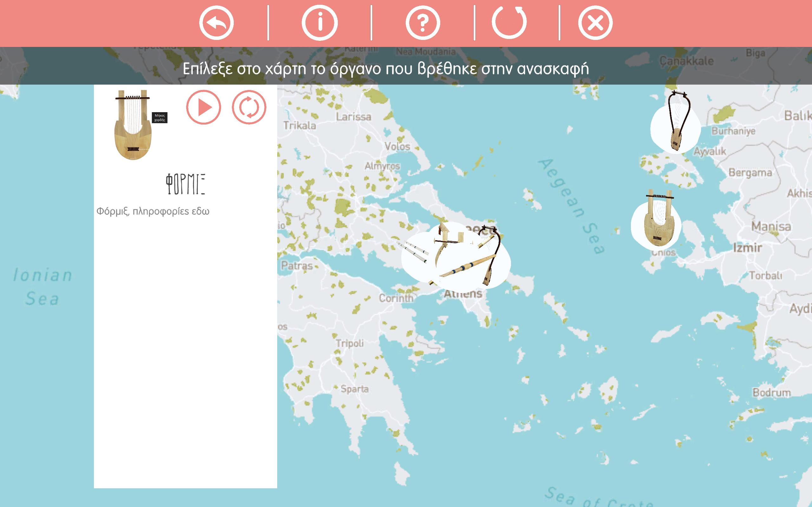812x507 pixels.
Task: Play the phorminx sound sample
Action: 204,107
